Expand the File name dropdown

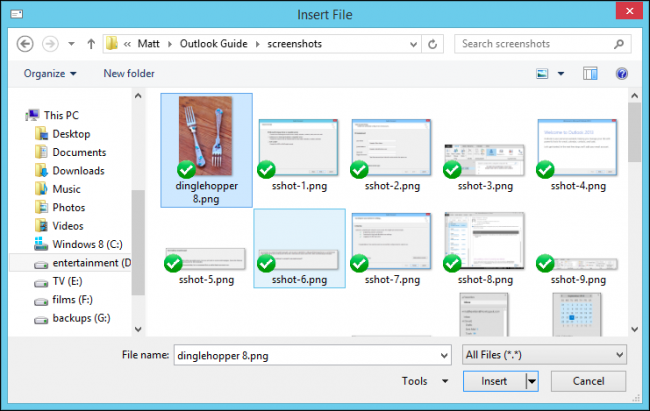click(x=444, y=355)
